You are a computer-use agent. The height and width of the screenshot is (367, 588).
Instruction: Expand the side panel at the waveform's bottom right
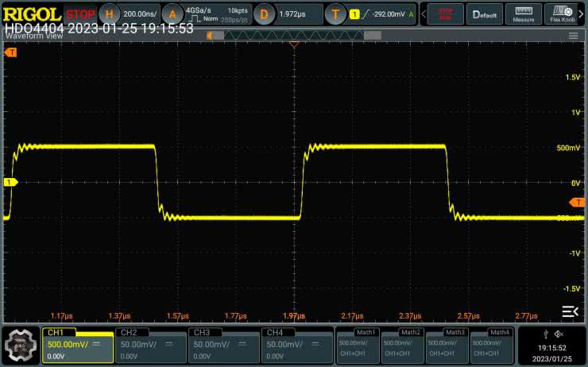point(570,311)
